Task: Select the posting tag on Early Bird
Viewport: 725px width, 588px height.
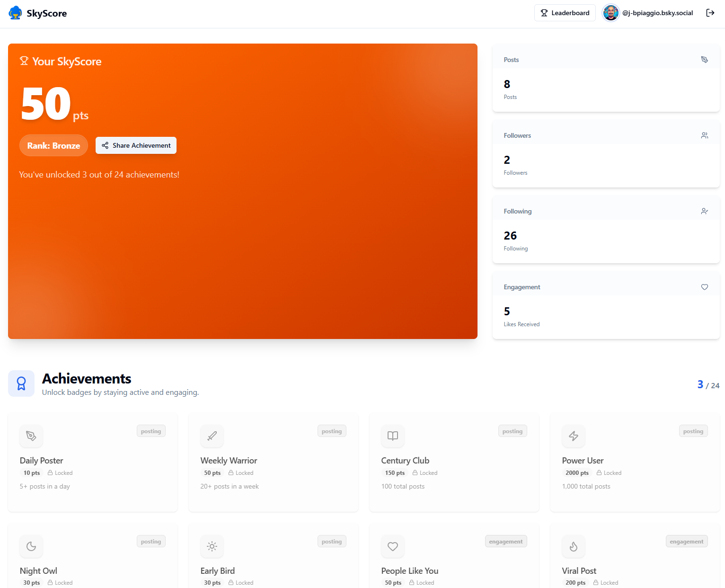Action: coord(332,541)
